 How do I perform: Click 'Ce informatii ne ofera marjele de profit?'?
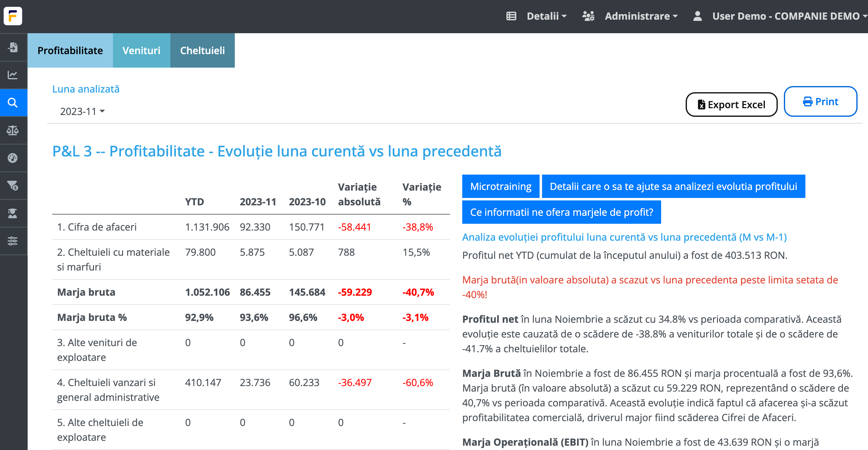point(561,212)
